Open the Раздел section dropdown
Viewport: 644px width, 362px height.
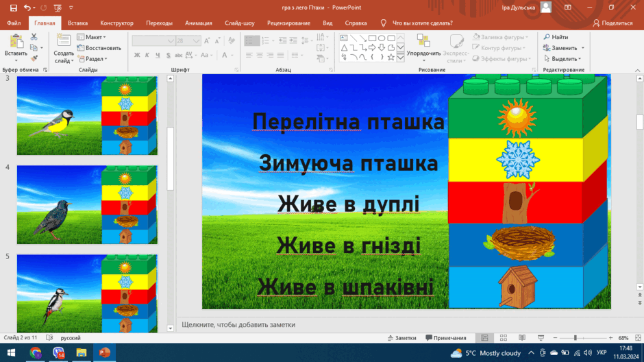(x=92, y=59)
